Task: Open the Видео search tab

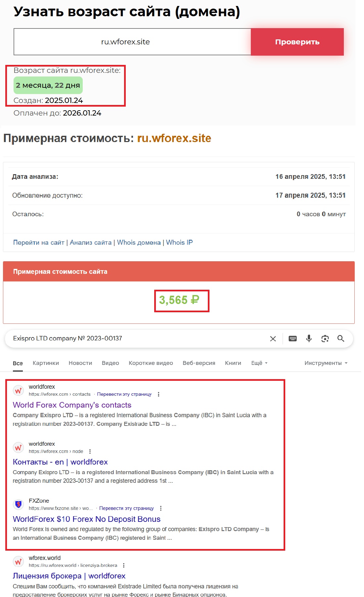Action: 111,363
